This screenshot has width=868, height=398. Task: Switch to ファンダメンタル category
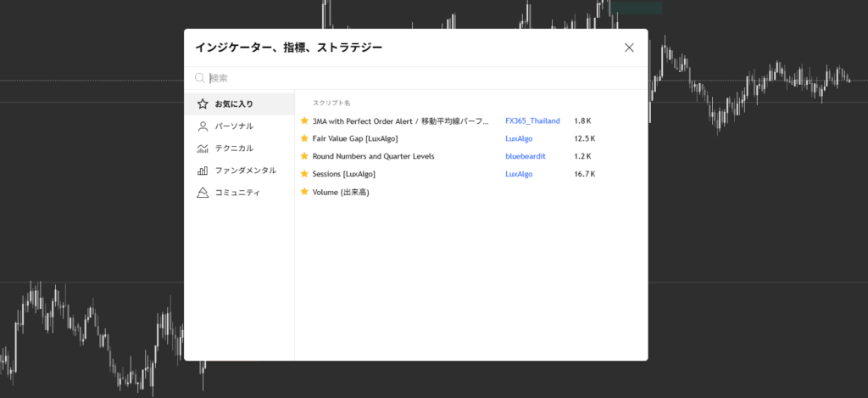pos(244,170)
